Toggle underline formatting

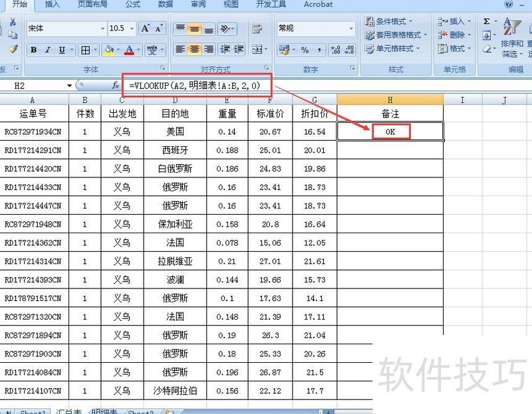62,50
